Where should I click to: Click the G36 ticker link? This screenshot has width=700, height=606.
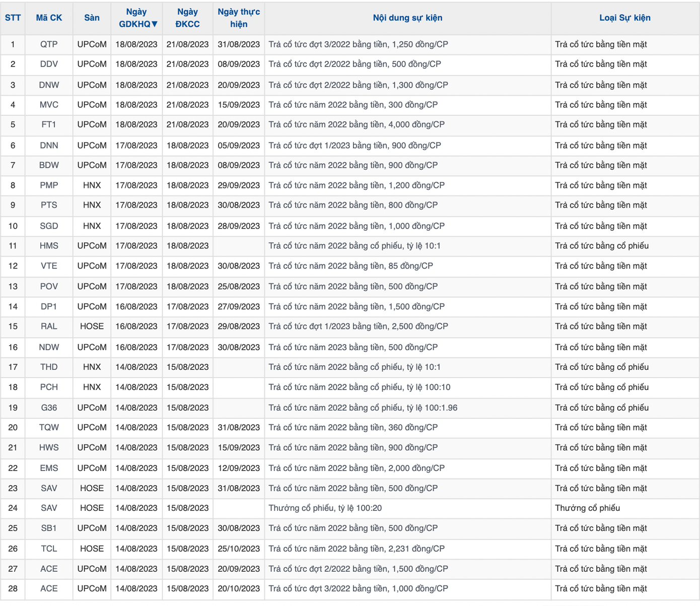pos(49,408)
